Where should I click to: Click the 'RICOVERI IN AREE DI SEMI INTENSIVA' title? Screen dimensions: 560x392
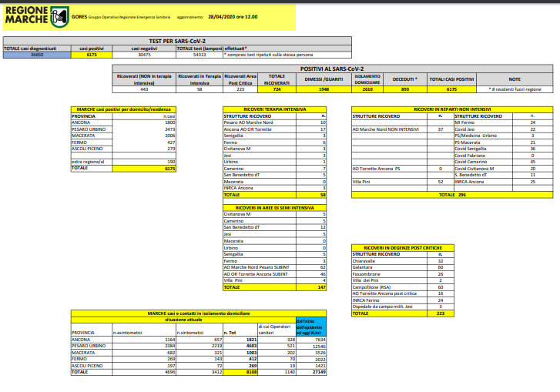(275, 208)
